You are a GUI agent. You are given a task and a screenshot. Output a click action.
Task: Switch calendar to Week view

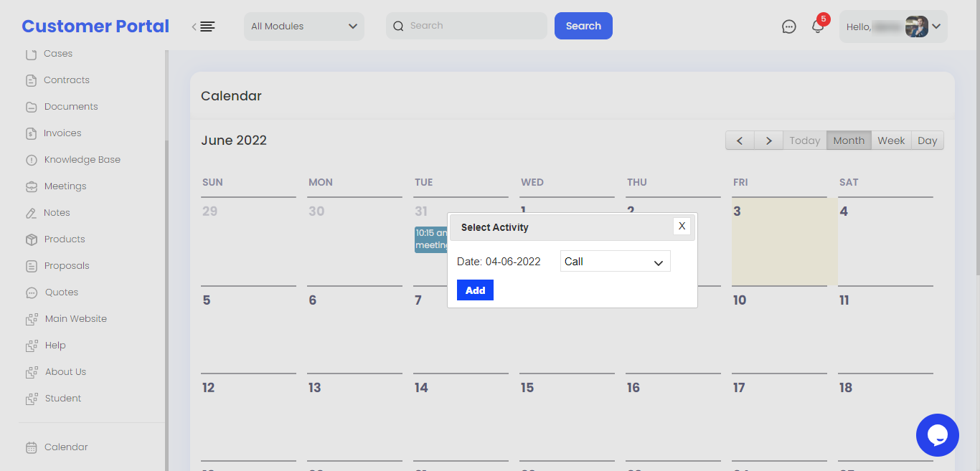point(891,141)
